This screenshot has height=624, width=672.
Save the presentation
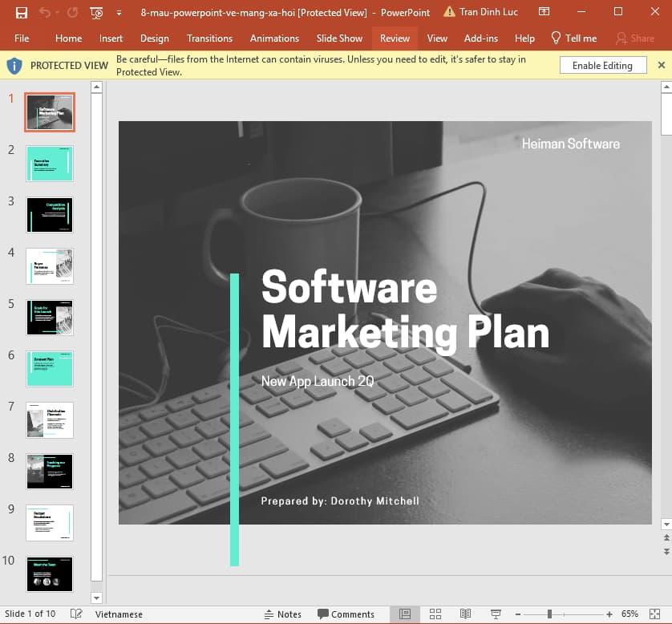pos(22,12)
